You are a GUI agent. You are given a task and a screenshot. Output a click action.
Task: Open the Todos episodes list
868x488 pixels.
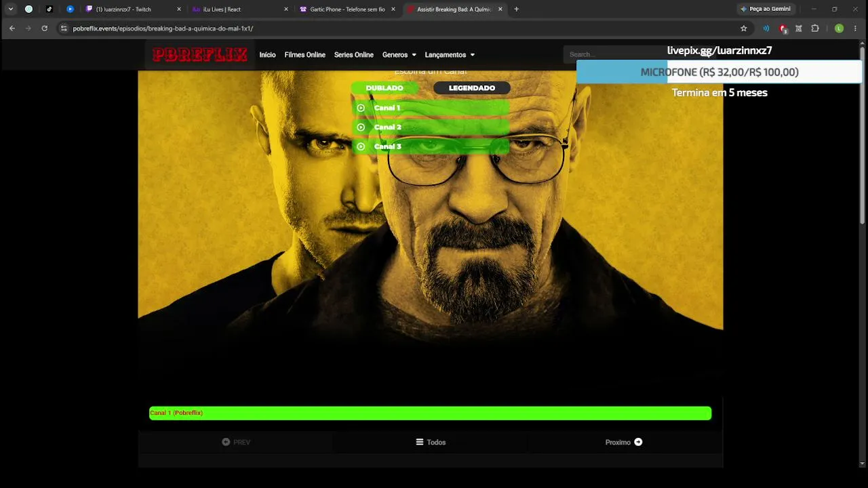431,443
